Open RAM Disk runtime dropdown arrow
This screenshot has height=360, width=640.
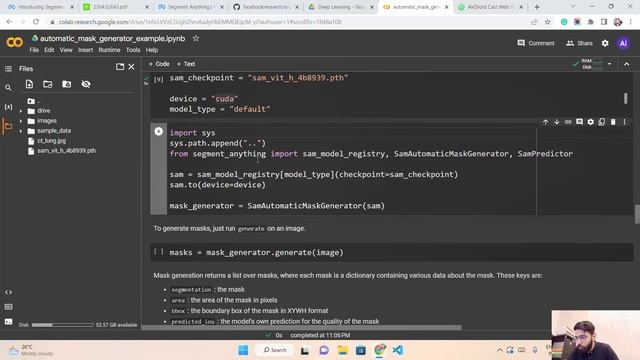609,64
